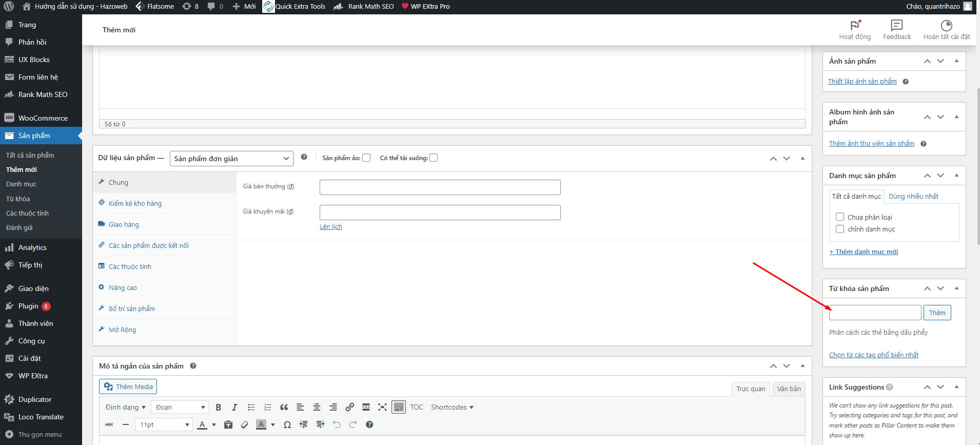Image resolution: width=980 pixels, height=445 pixels.
Task: Expand the Shortcodes dropdown
Action: pos(452,407)
